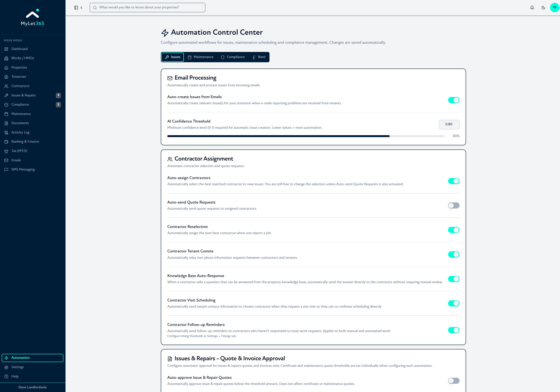The width and height of the screenshot is (560, 392).
Task: Go to Tax (MTD) page
Action: 32,151
